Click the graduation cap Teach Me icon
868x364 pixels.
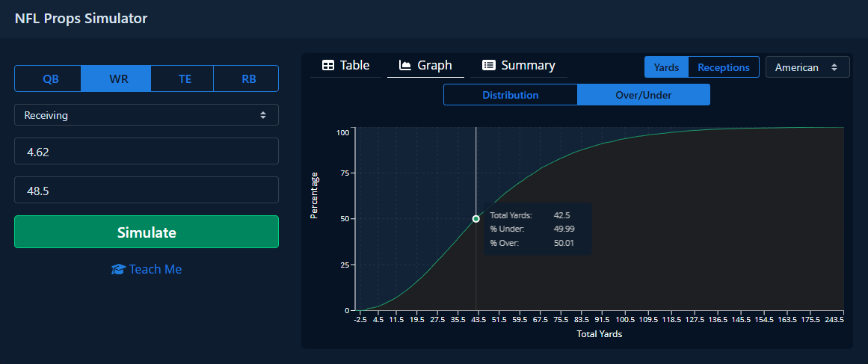[x=118, y=269]
